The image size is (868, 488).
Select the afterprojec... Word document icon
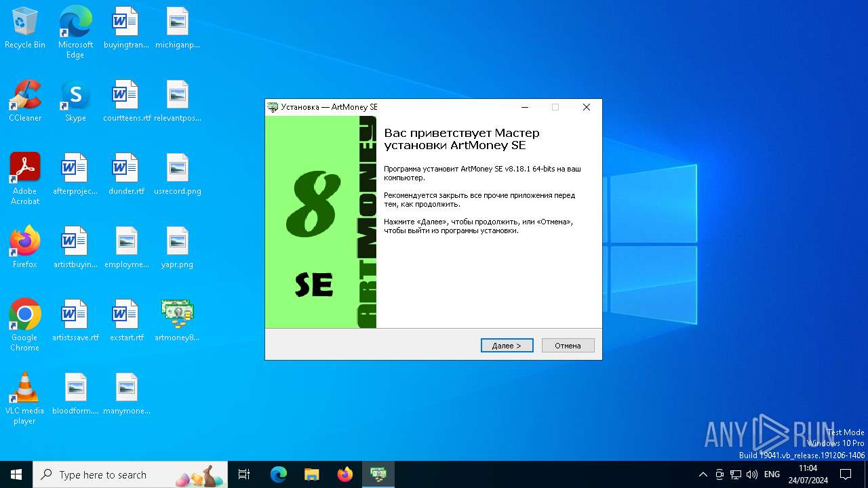(x=75, y=175)
